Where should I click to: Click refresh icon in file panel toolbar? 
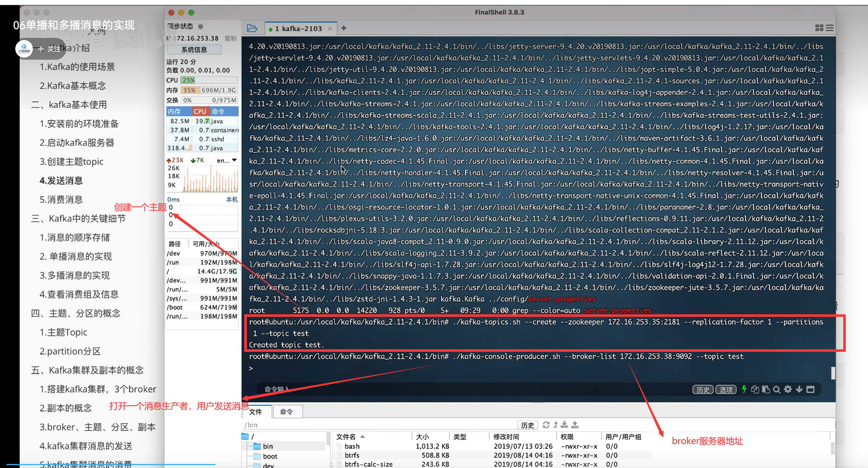coord(546,425)
